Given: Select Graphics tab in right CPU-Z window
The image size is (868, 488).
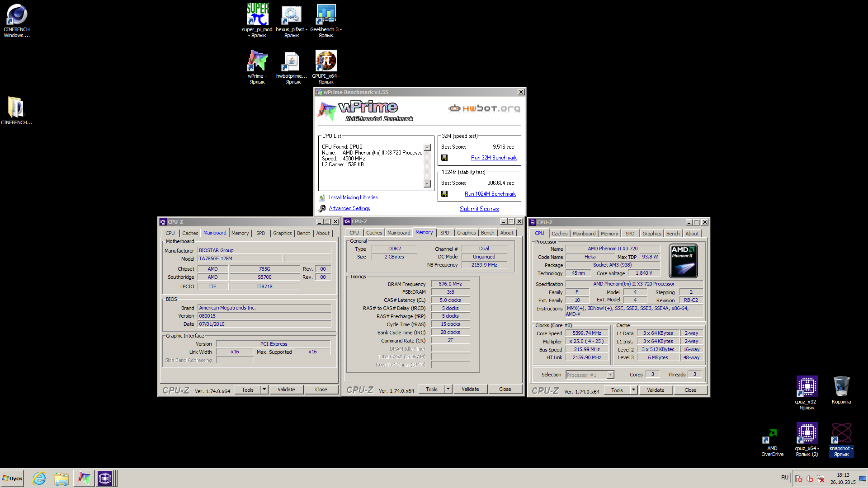Looking at the screenshot, I should click(x=651, y=234).
